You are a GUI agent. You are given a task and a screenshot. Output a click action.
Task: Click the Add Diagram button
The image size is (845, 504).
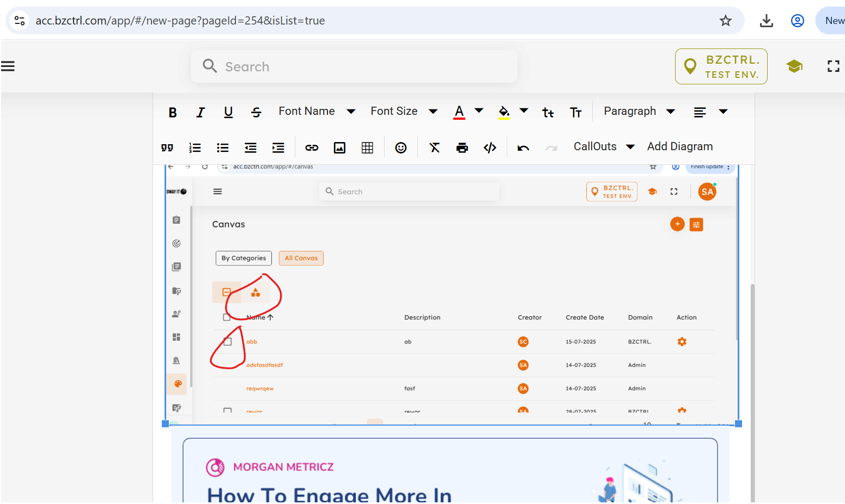[x=679, y=147]
